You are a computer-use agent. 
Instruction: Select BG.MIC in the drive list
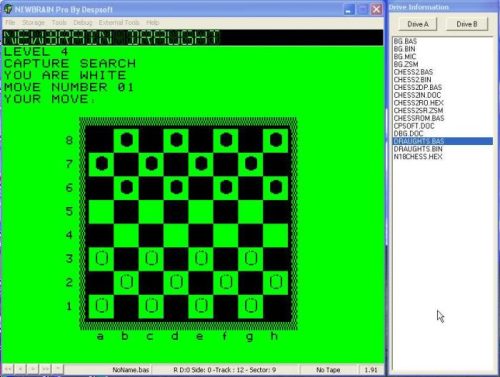point(405,57)
